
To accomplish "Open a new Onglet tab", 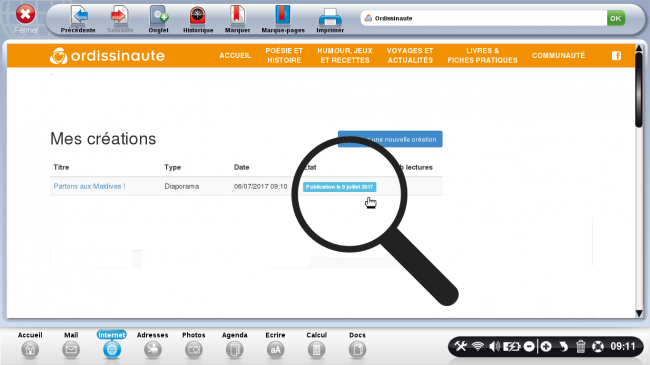I will pos(159,15).
